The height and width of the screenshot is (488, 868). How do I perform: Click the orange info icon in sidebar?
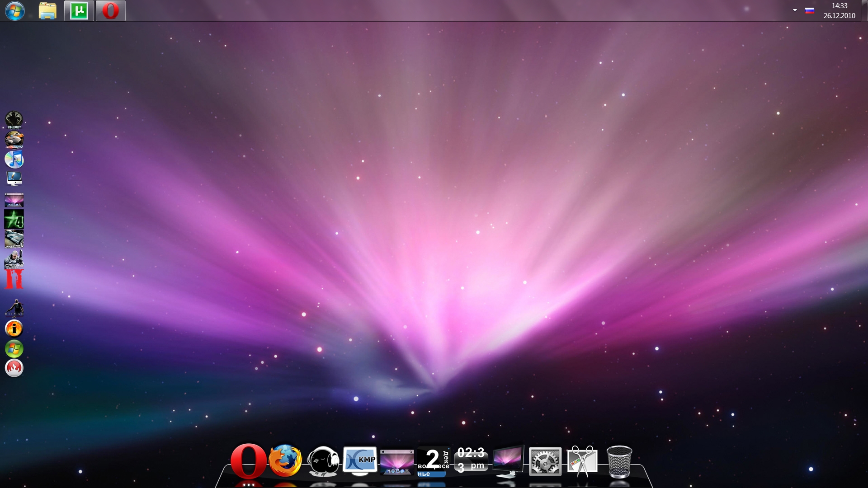point(14,328)
